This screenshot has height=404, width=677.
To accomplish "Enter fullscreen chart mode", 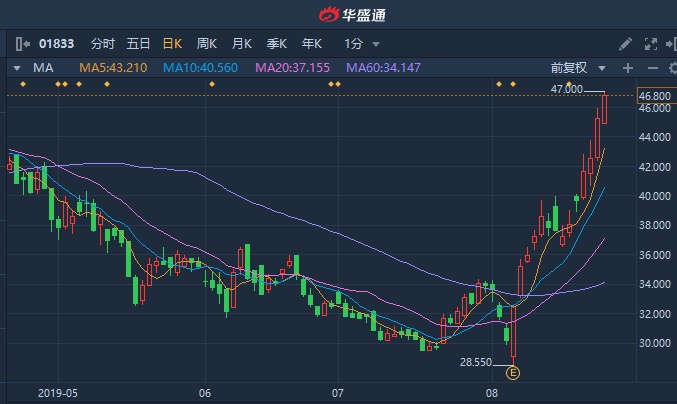I will coord(651,44).
